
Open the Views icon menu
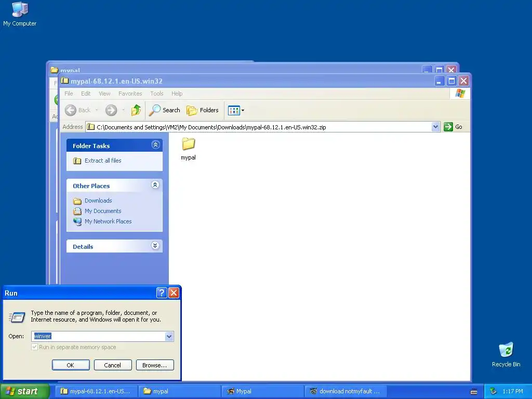(236, 110)
